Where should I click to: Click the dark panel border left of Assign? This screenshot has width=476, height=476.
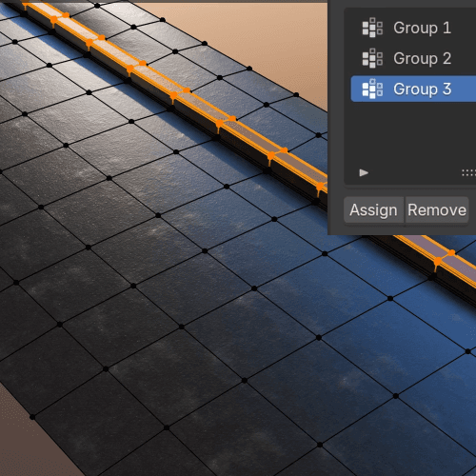[x=336, y=209]
